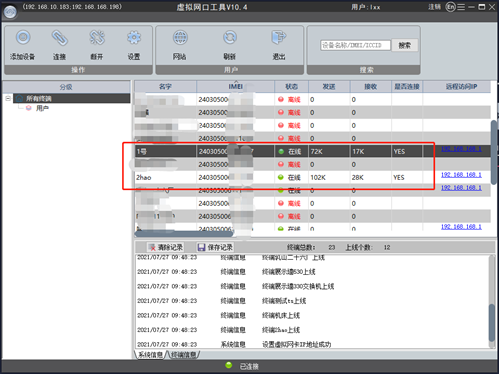Click the device name/IMEI/ICCID search field
This screenshot has height=374, width=499.
coord(355,45)
